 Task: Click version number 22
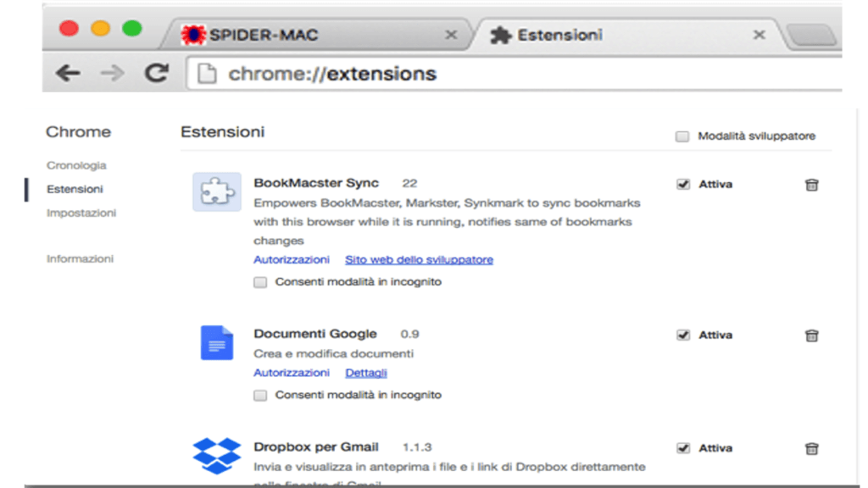409,183
